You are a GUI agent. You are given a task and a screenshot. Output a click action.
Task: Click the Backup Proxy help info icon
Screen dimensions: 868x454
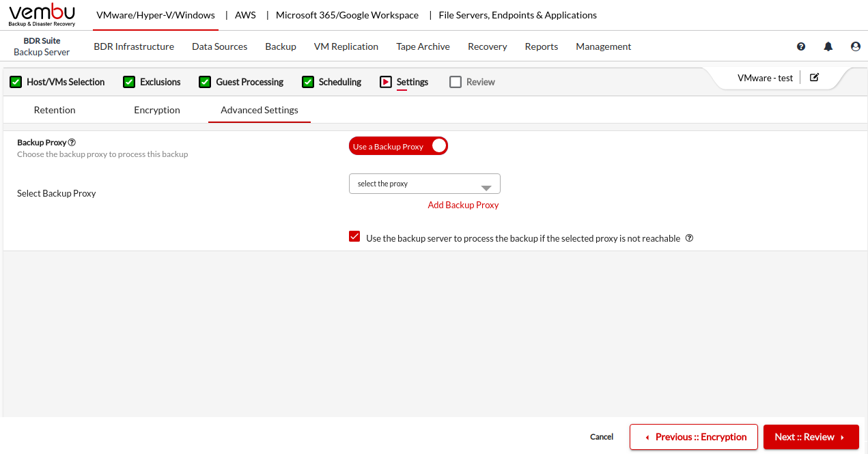[72, 143]
